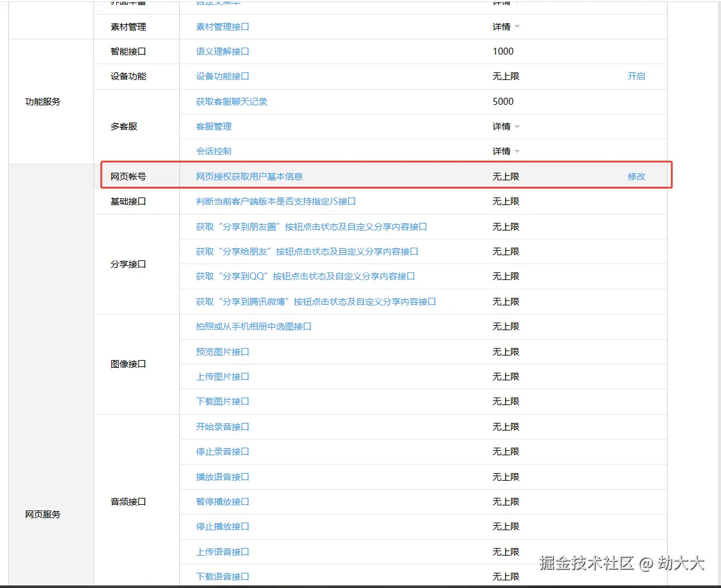Open the 播放语音接口 link

tap(224, 477)
